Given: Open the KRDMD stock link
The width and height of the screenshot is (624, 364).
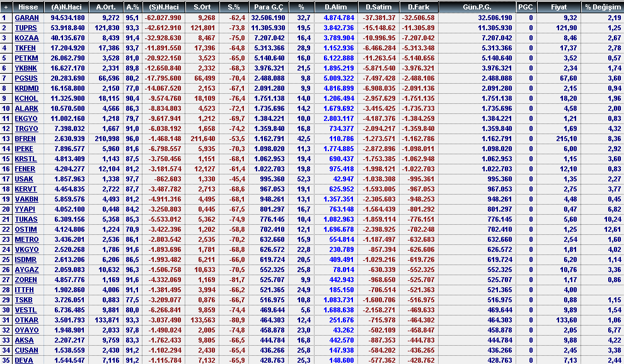Looking at the screenshot, I should pyautogui.click(x=26, y=88).
